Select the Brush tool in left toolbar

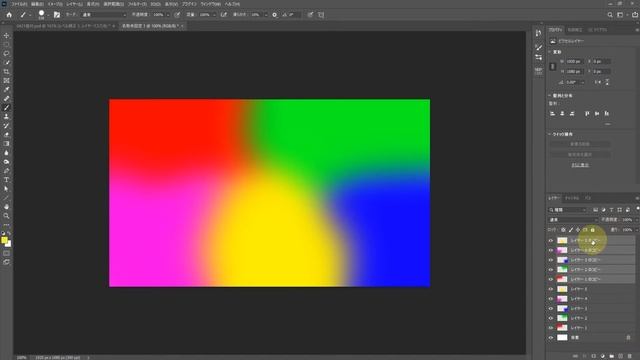6,108
